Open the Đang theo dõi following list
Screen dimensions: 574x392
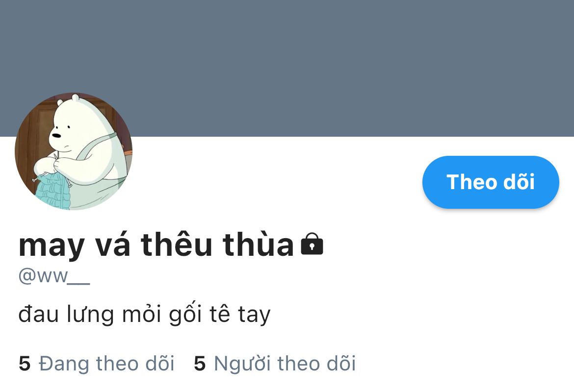click(106, 364)
